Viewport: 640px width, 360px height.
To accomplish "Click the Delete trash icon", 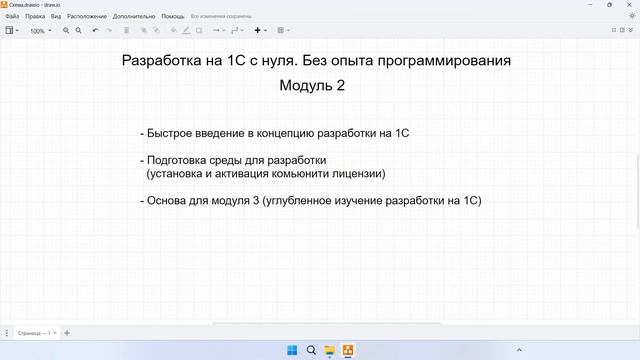I will [x=127, y=30].
